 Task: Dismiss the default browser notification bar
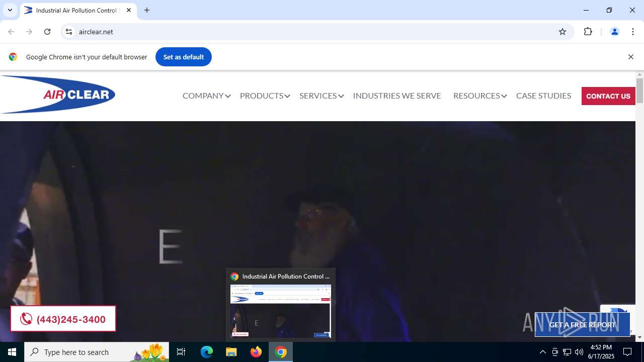click(630, 57)
